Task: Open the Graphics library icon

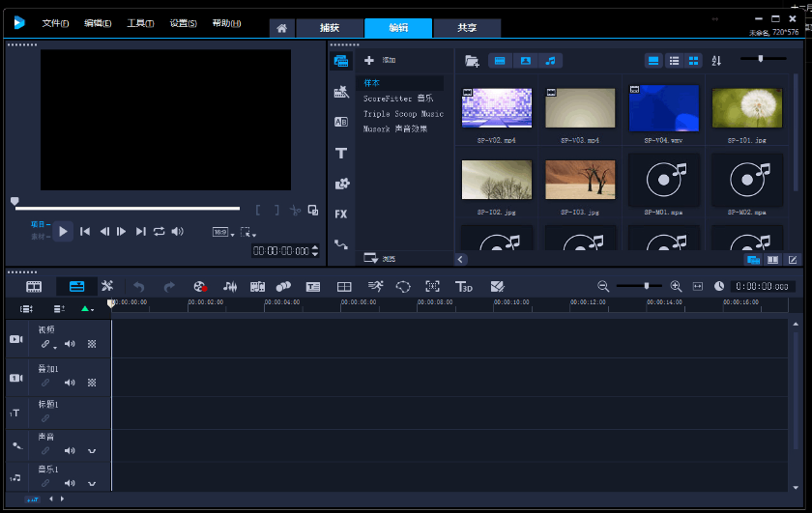Action: pyautogui.click(x=342, y=184)
